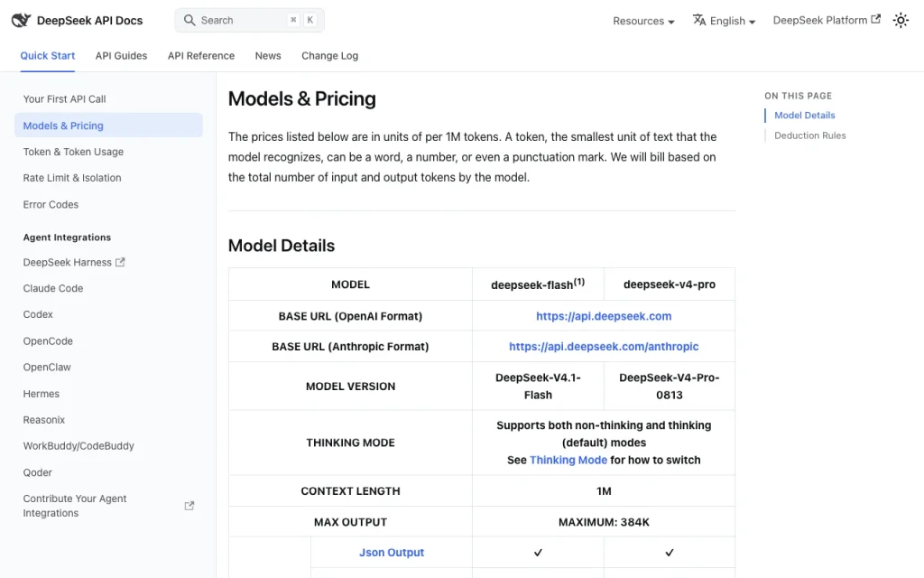Select Models & Pricing sidebar item
Image resolution: width=924 pixels, height=578 pixels.
pos(108,125)
